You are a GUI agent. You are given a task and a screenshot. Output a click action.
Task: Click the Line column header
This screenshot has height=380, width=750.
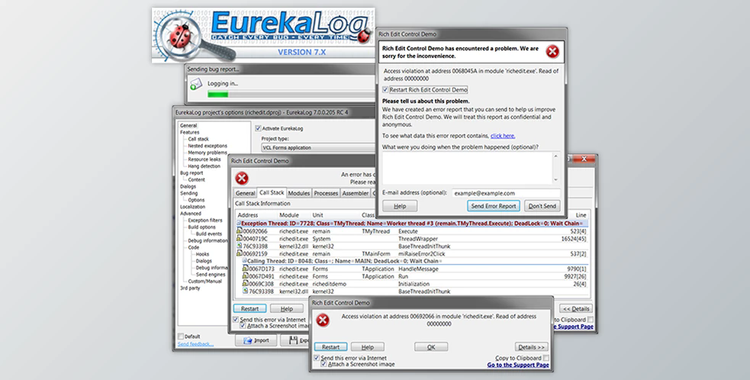(x=581, y=215)
